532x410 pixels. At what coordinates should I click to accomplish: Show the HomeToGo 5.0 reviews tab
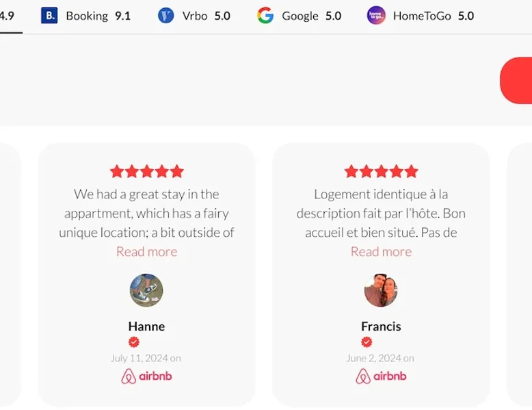(x=421, y=16)
